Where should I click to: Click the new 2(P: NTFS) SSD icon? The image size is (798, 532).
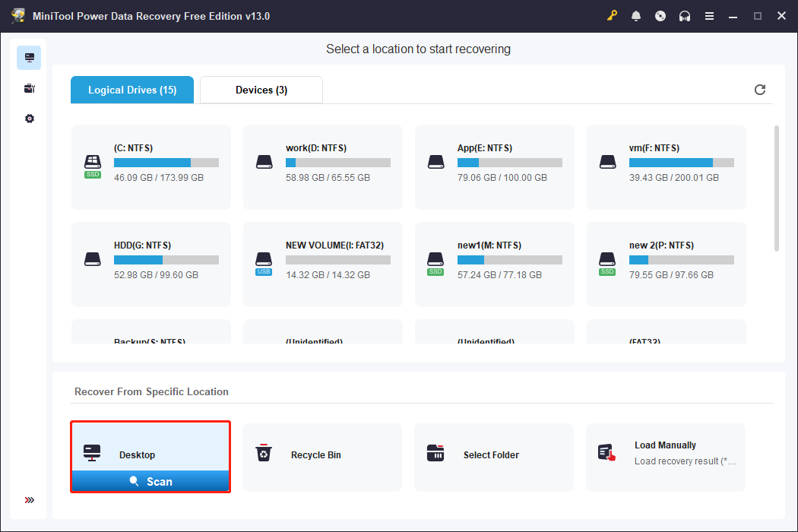pyautogui.click(x=607, y=263)
